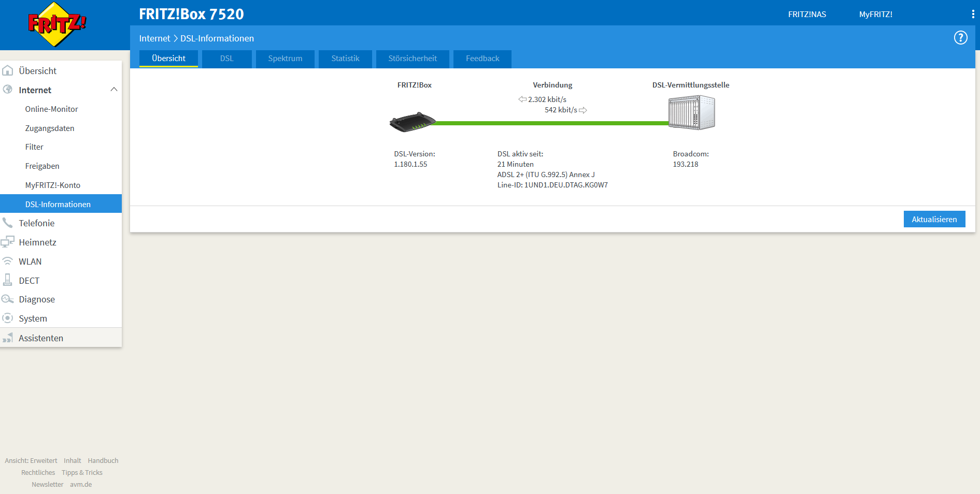Click the green connection line
The width and height of the screenshot is (980, 494).
(x=552, y=123)
